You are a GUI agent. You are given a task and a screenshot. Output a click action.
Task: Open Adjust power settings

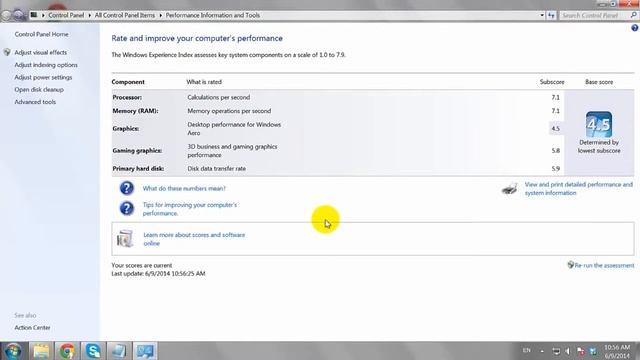(43, 77)
